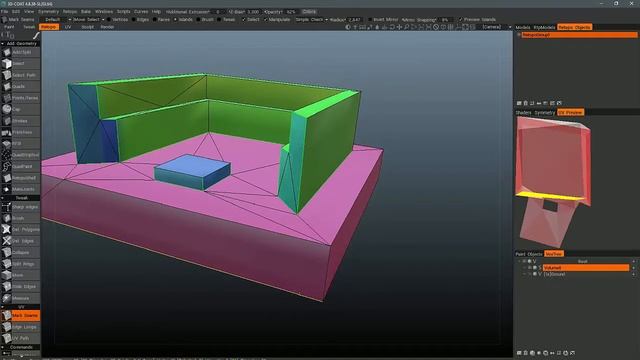This screenshot has height=360, width=640.
Task: Open the Symmetry menu
Action: tap(48, 12)
